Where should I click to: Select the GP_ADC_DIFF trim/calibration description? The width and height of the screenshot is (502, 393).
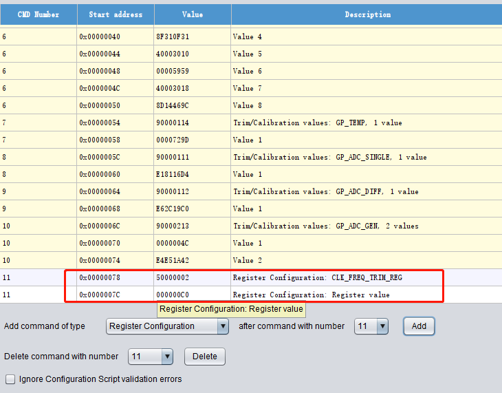[x=366, y=192]
